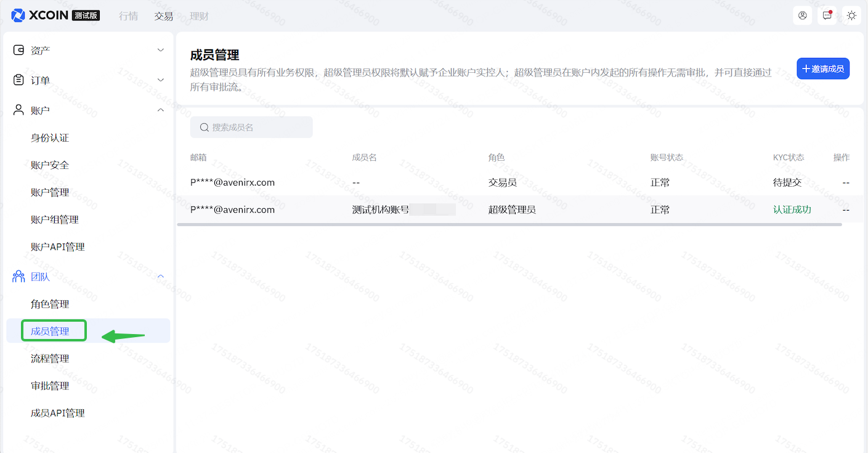Click the 邀请成员 button
The width and height of the screenshot is (868, 453).
pos(823,69)
